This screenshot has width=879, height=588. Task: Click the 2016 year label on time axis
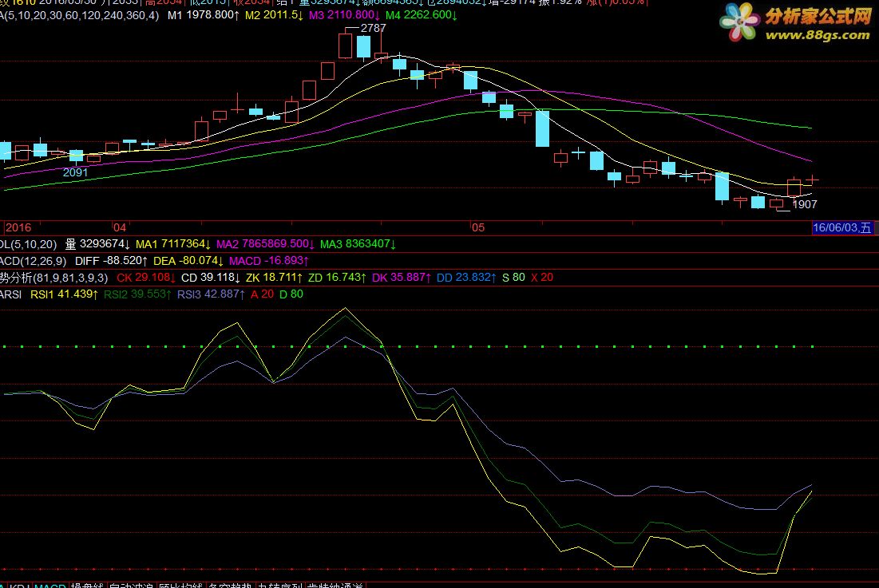coord(18,227)
